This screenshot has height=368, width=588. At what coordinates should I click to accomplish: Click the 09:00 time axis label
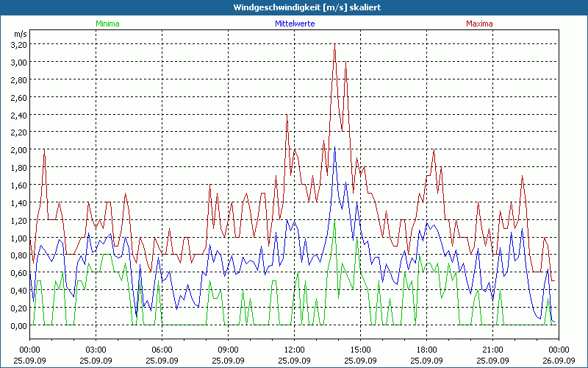pos(228,350)
